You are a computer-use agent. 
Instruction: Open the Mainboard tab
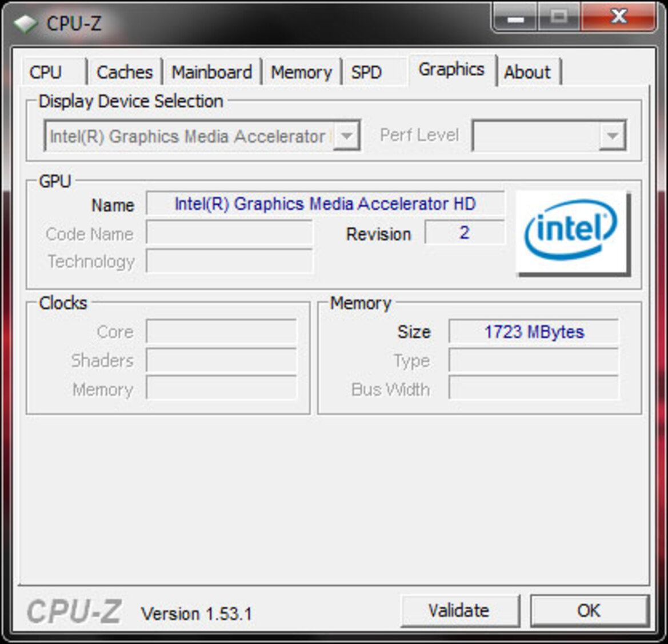pyautogui.click(x=212, y=71)
